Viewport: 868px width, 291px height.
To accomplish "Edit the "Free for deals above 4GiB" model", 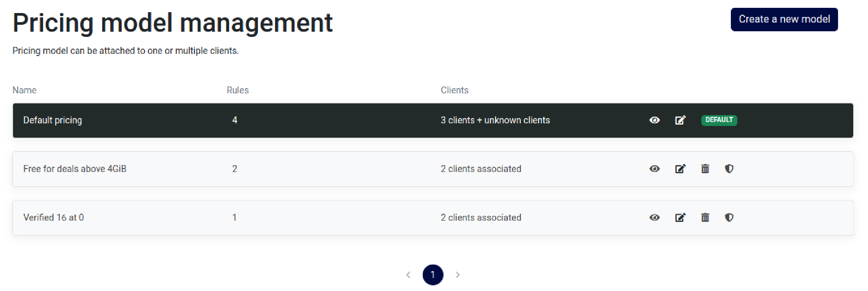I will tap(680, 169).
